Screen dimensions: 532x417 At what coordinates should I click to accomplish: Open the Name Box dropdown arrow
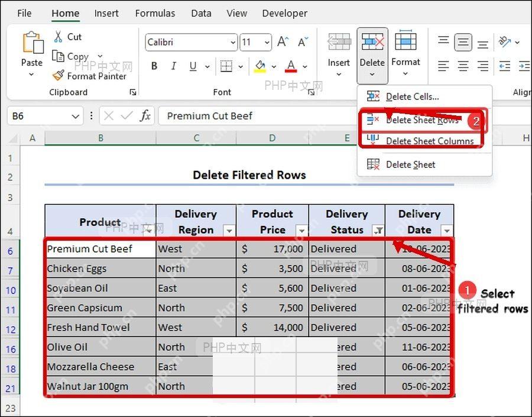(75, 116)
